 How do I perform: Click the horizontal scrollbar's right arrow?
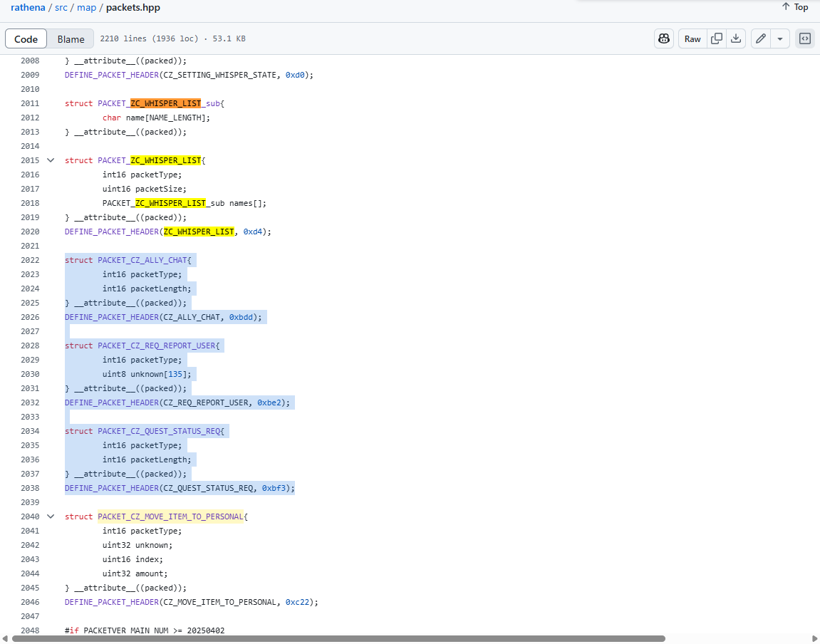click(x=814, y=639)
